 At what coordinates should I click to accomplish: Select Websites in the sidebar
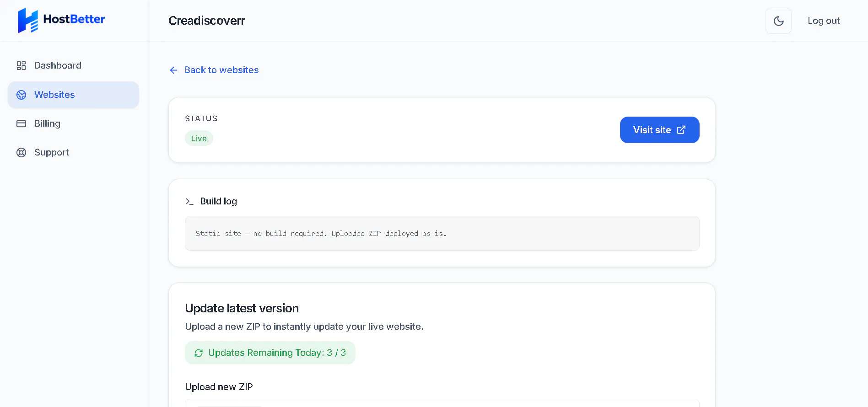[73, 95]
